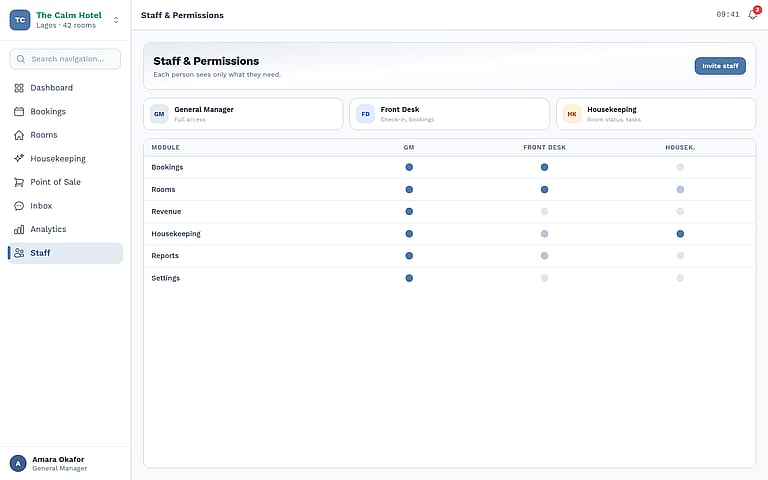Click the Point of Sale cart icon

coord(19,182)
